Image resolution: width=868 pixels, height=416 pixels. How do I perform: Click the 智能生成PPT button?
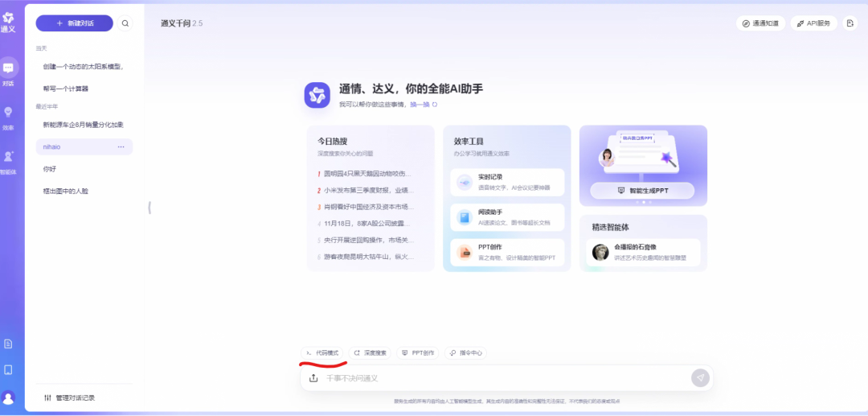642,191
